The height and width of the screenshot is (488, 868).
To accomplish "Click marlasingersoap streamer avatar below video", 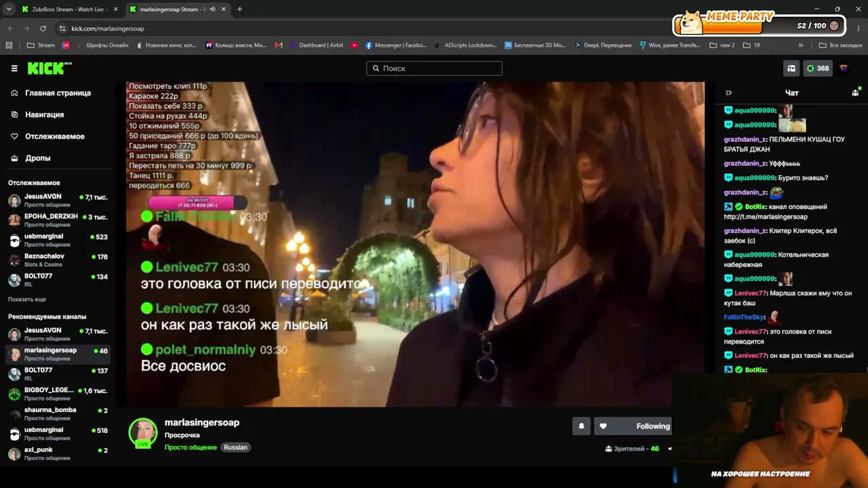I will [143, 433].
